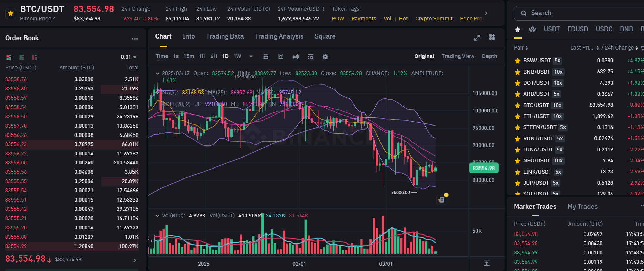644x271 pixels.
Task: Open the margin zone icon tab
Action: click(533, 30)
